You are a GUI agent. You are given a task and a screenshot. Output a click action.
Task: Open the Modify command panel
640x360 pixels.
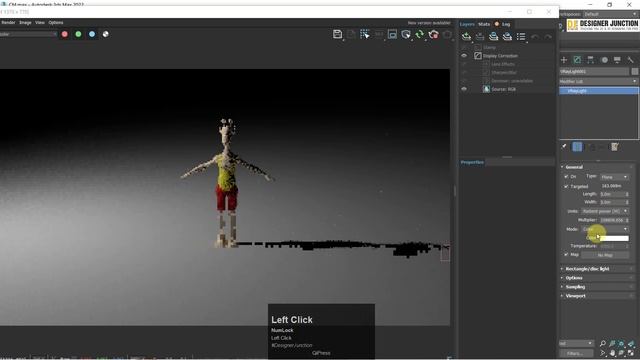[x=577, y=60]
